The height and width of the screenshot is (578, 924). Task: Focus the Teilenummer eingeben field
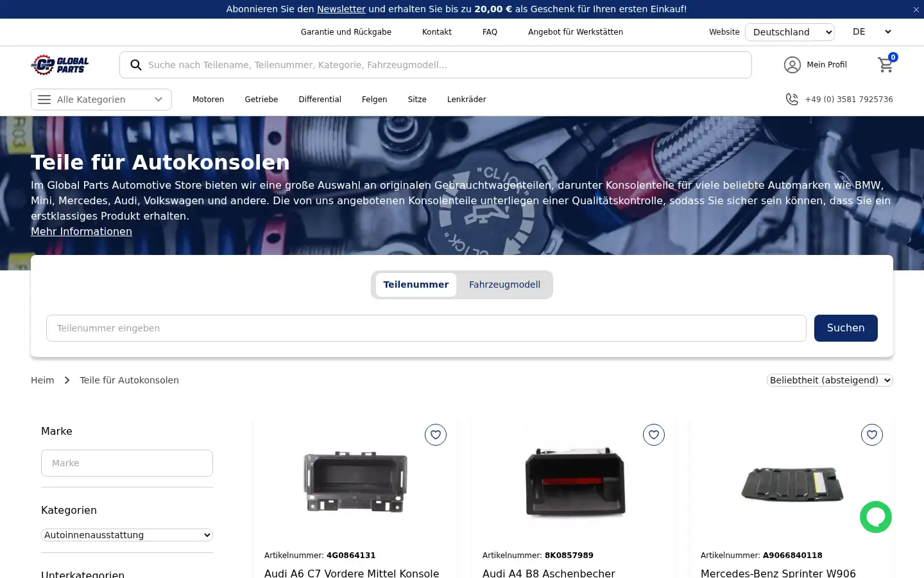coord(426,328)
